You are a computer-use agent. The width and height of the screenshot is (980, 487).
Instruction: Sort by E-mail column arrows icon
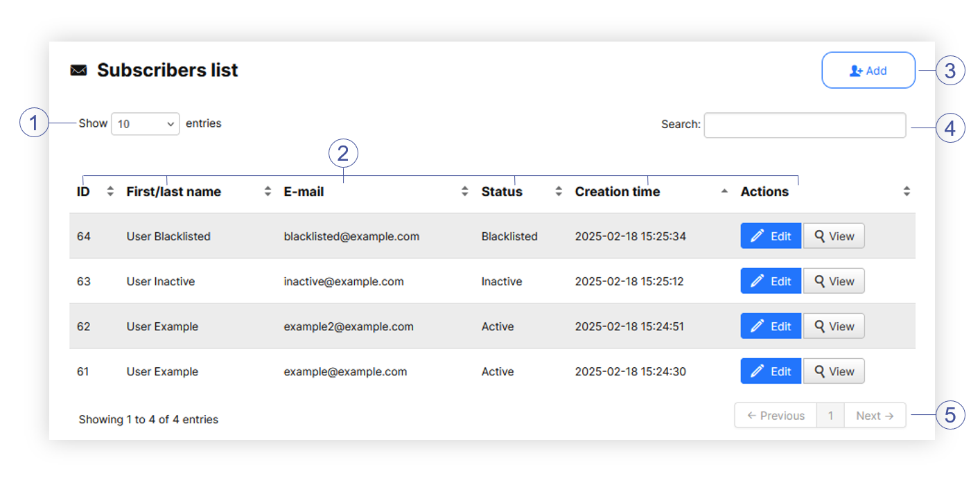(x=465, y=192)
